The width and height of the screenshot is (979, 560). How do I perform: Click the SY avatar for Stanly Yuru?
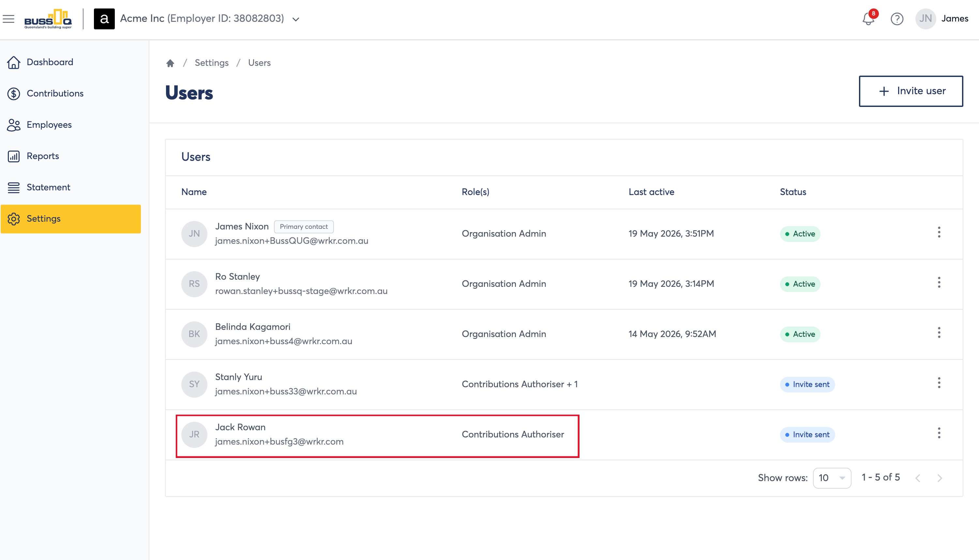coord(194,384)
